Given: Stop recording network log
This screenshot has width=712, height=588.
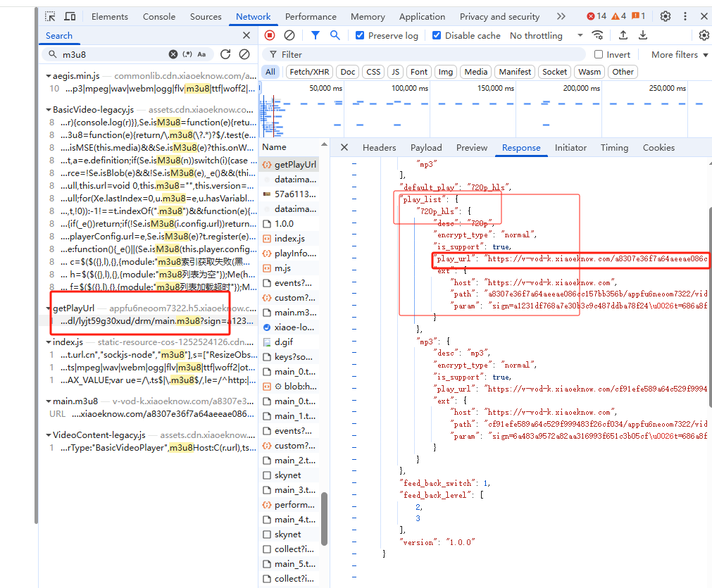Looking at the screenshot, I should coord(270,35).
